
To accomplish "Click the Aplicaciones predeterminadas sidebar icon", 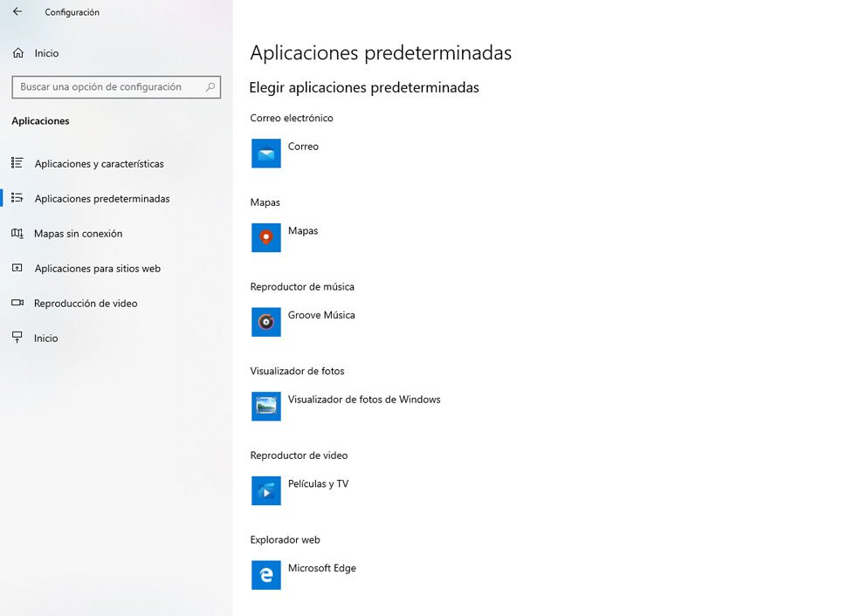I will coord(17,198).
